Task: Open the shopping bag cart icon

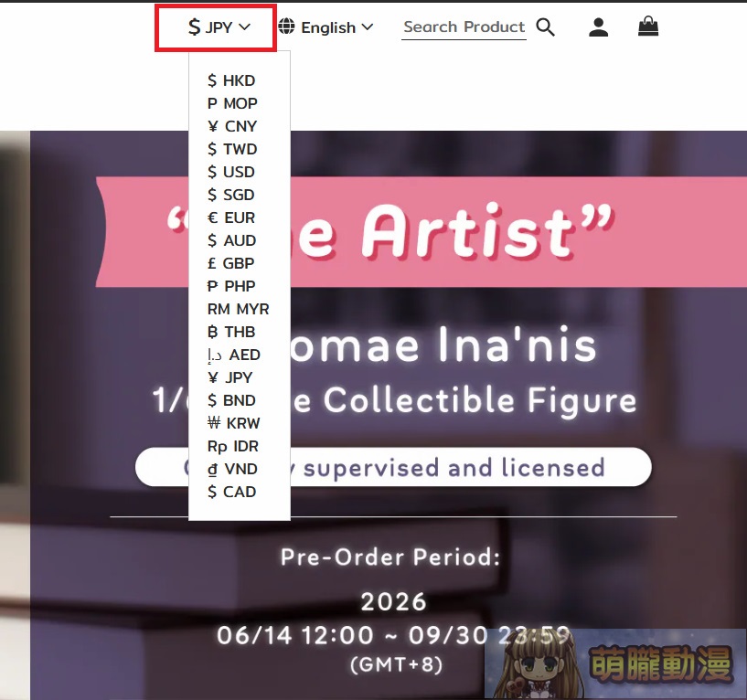Action: click(648, 27)
